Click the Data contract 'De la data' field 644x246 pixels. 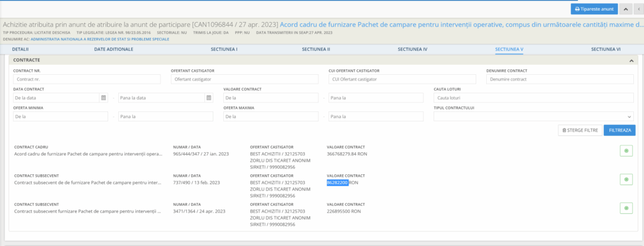click(56, 98)
